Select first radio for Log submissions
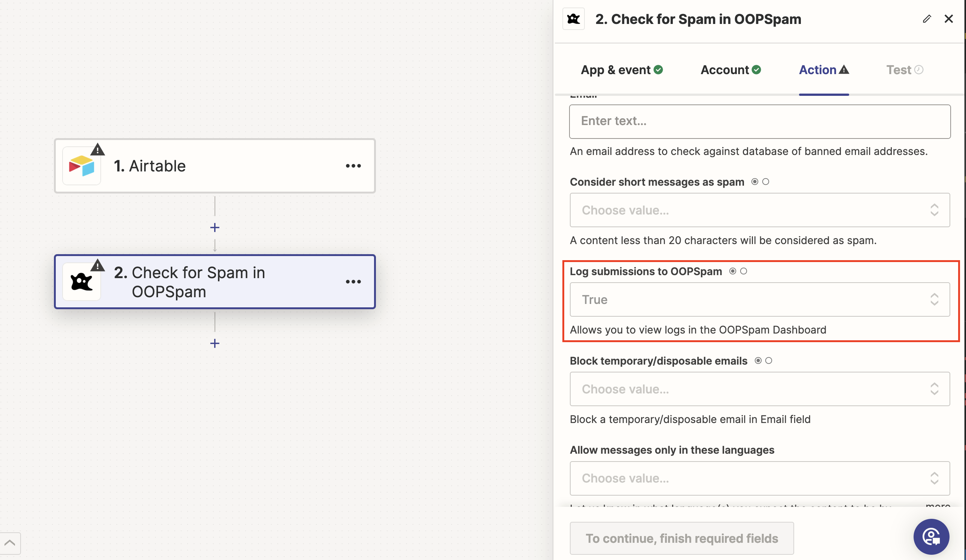The width and height of the screenshot is (966, 560). point(732,271)
